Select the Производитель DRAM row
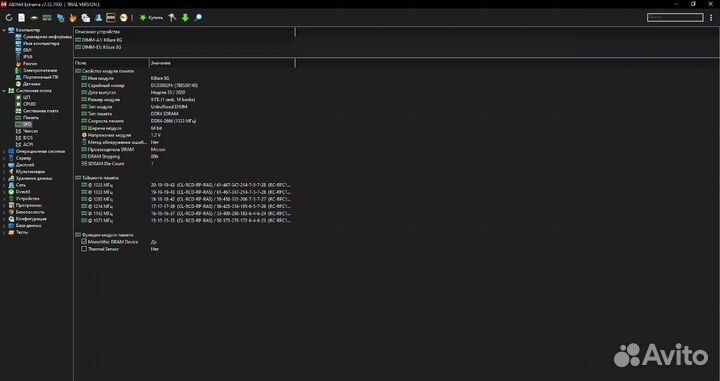This screenshot has height=381, width=720. [x=184, y=150]
